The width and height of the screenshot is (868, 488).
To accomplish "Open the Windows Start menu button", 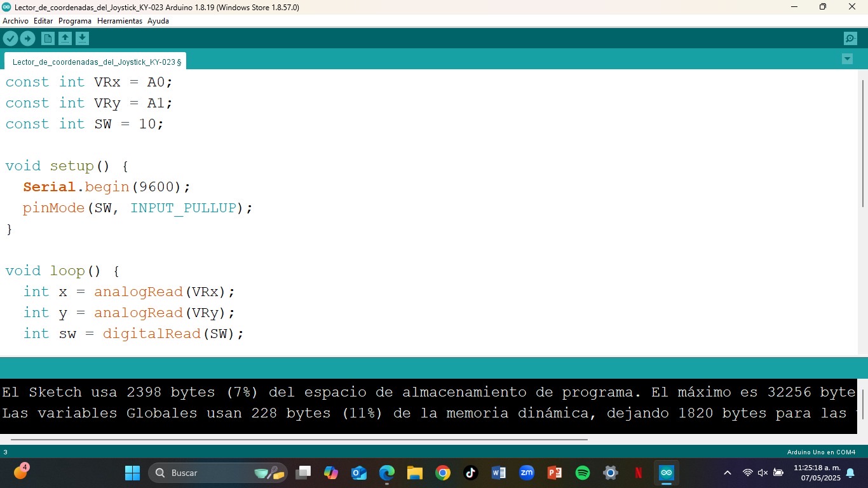I will (x=132, y=473).
